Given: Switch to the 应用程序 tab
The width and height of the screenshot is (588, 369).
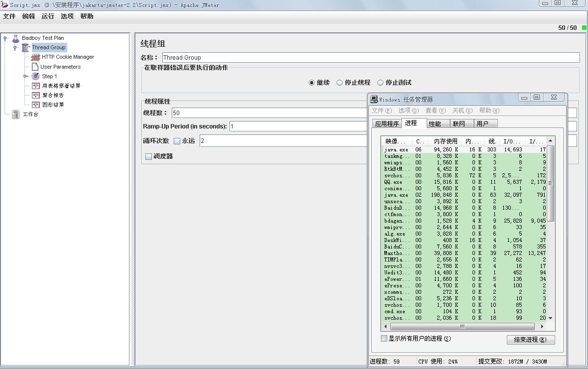Looking at the screenshot, I should click(x=387, y=124).
